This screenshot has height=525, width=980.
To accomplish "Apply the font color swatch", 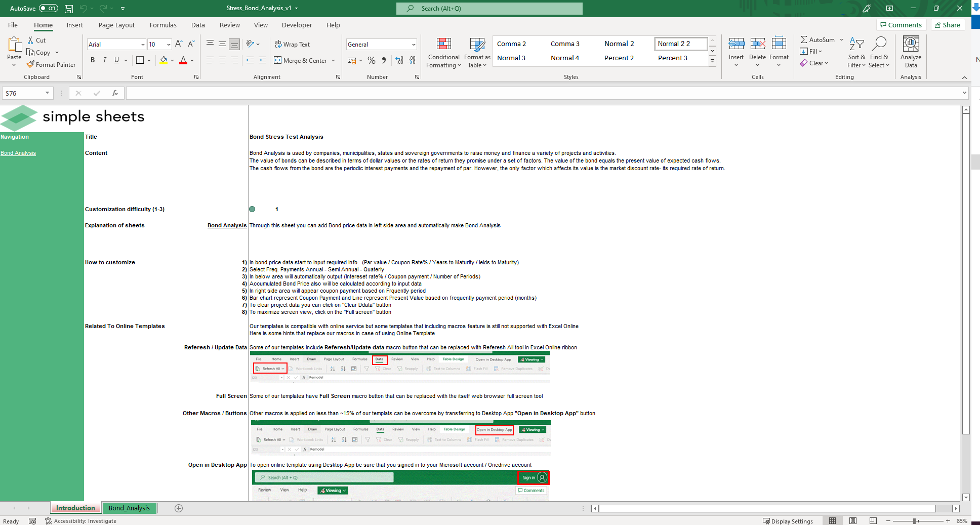I will (183, 60).
